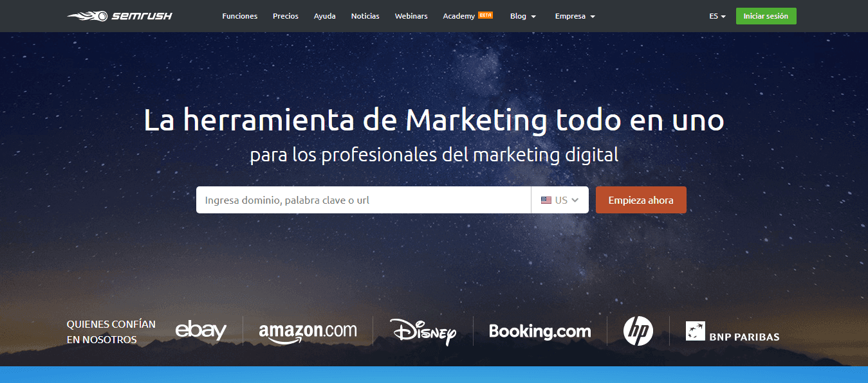
Task: Click the SEMrush logo in header
Action: (120, 16)
